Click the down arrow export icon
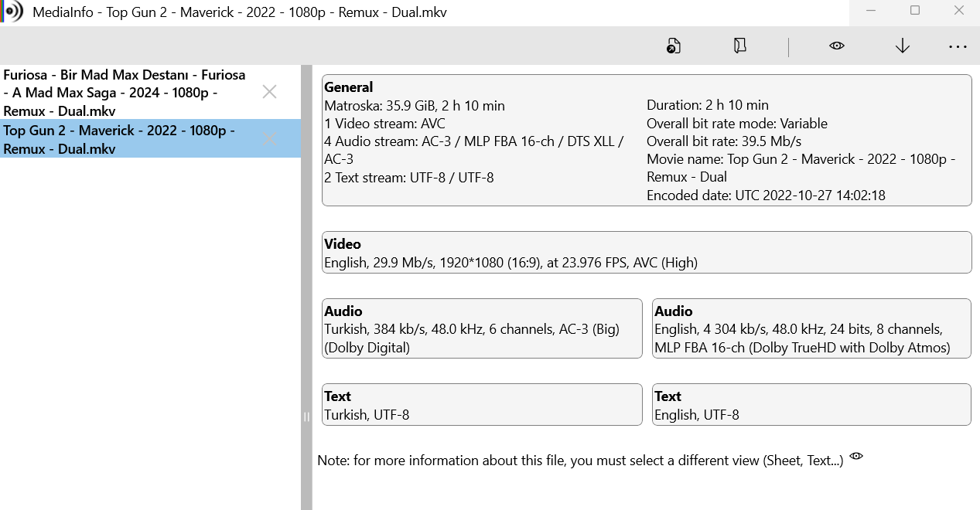This screenshot has height=510, width=980. tap(902, 46)
